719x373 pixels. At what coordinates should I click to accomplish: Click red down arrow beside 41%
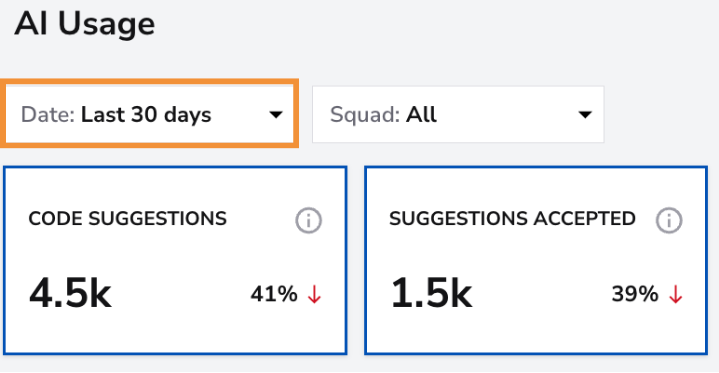315,295
